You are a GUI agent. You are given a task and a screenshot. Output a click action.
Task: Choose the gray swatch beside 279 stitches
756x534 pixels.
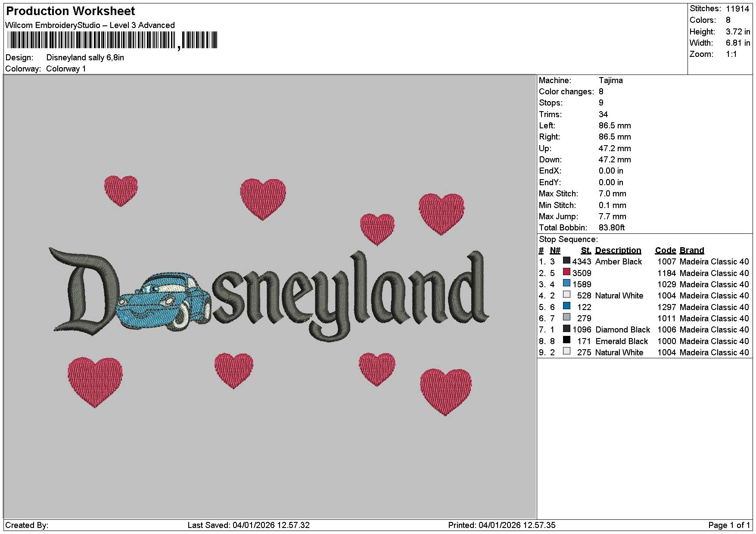[x=566, y=317]
